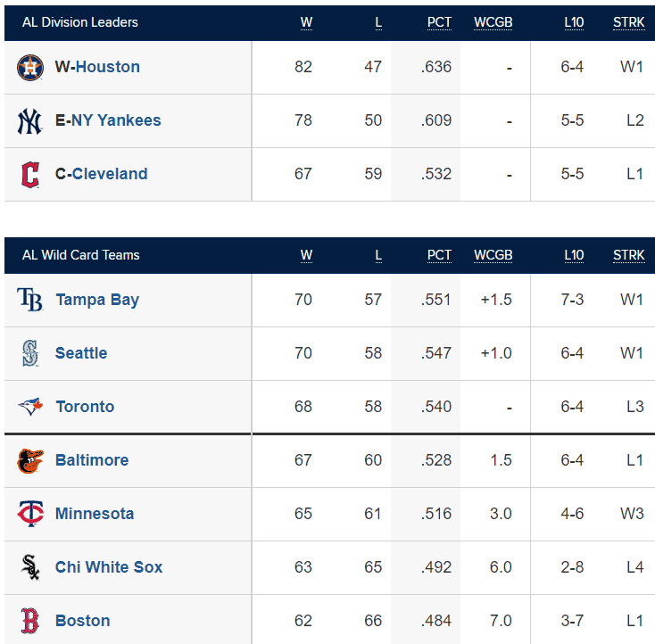Click the STRK header in Division Leaders table
The width and height of the screenshot is (655, 644).
[629, 22]
